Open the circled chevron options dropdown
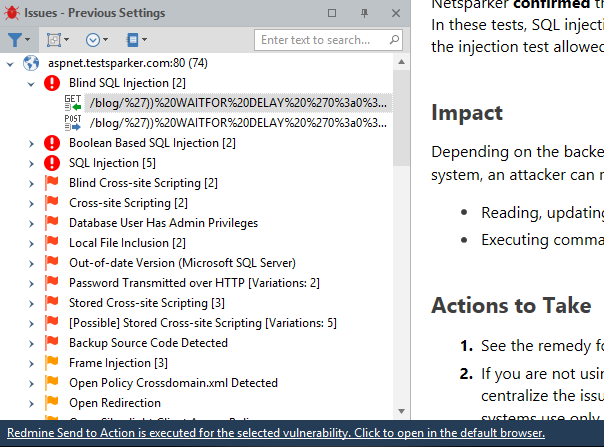This screenshot has width=604, height=447. [x=97, y=40]
